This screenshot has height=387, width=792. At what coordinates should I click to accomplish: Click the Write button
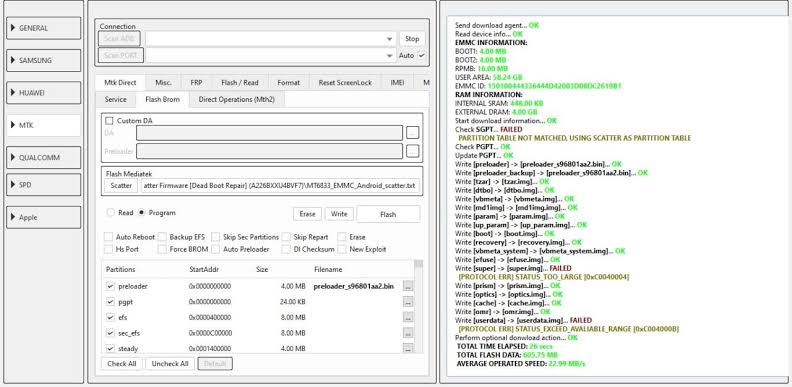[x=339, y=214]
